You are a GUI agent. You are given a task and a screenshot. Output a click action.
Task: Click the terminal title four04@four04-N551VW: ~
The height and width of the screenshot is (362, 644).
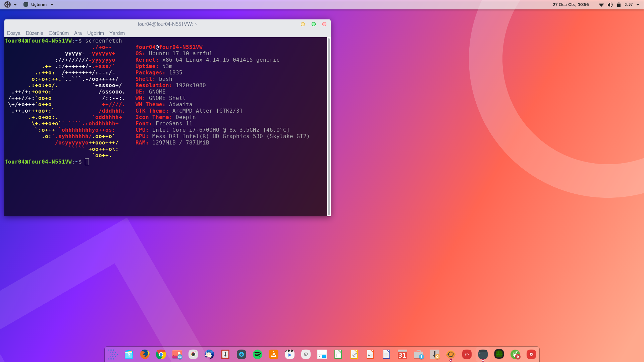pyautogui.click(x=167, y=24)
